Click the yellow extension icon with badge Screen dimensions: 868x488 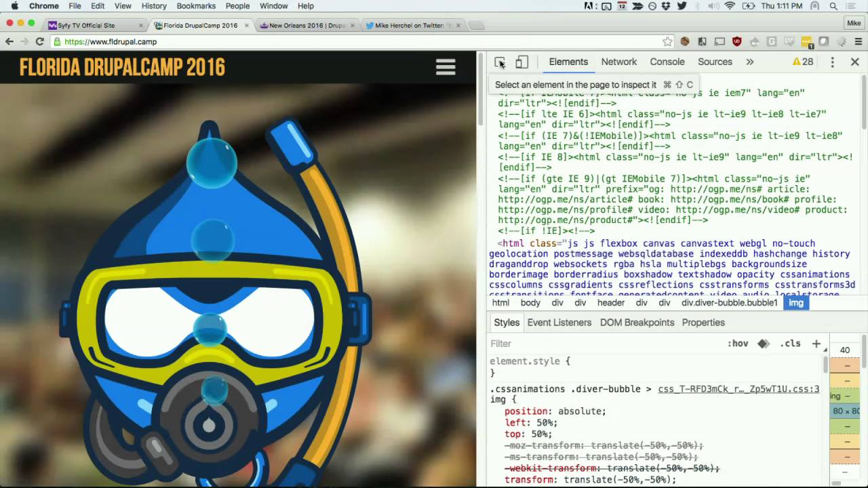click(807, 42)
